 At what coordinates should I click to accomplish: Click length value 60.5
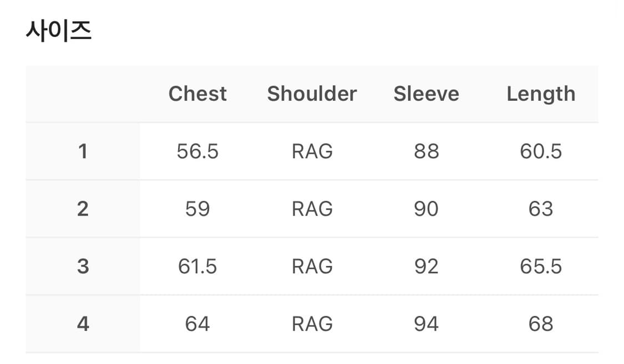pos(541,151)
